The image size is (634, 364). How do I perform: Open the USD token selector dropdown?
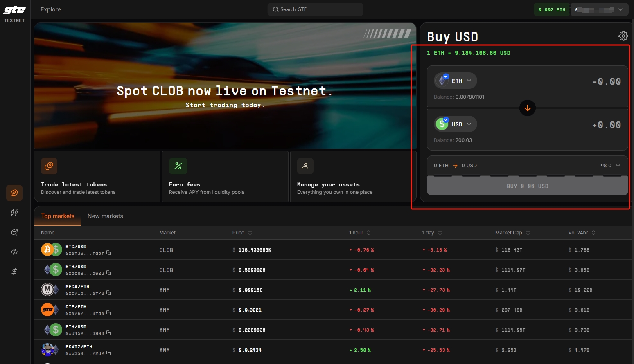tap(456, 124)
